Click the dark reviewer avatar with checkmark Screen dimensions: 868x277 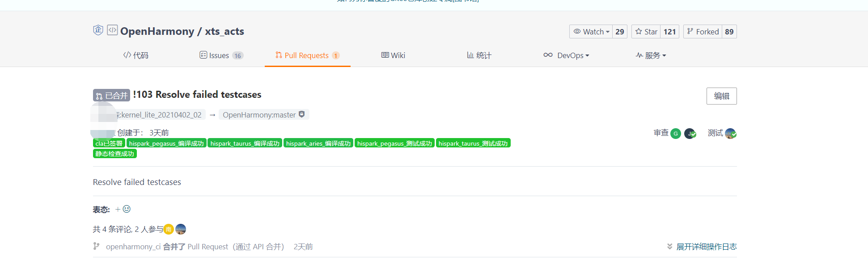690,133
